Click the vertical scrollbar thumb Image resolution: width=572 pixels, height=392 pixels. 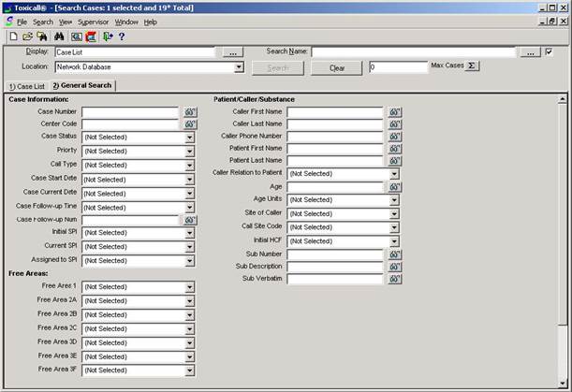[562, 213]
